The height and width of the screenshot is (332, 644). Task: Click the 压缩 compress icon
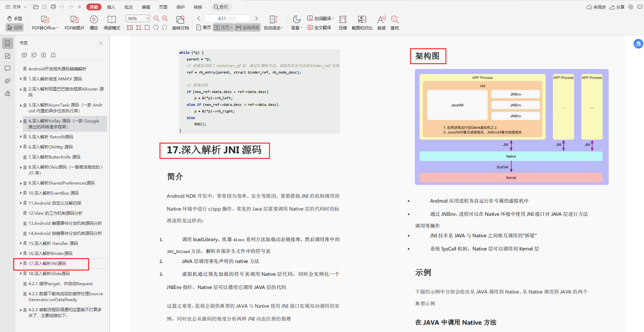(342, 19)
